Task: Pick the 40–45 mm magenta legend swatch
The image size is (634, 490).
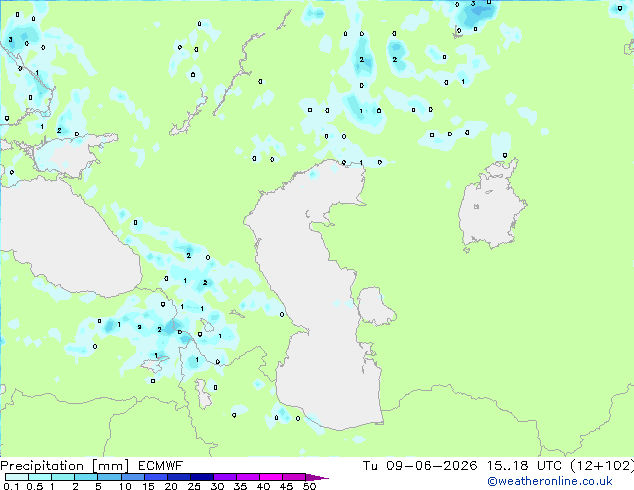Action: tap(271, 477)
